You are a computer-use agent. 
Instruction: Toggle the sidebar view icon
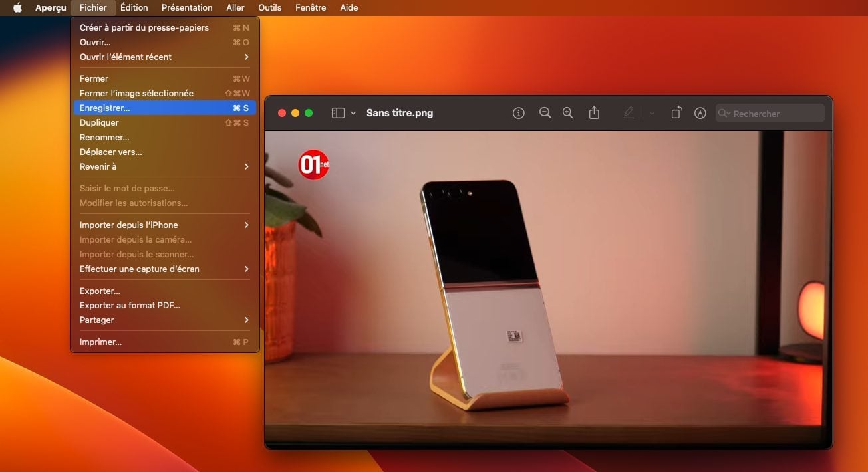[338, 113]
